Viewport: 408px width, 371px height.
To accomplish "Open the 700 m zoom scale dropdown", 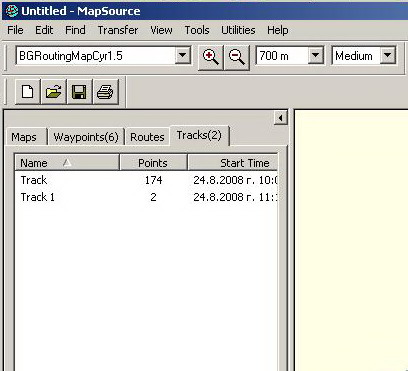I will tap(315, 55).
